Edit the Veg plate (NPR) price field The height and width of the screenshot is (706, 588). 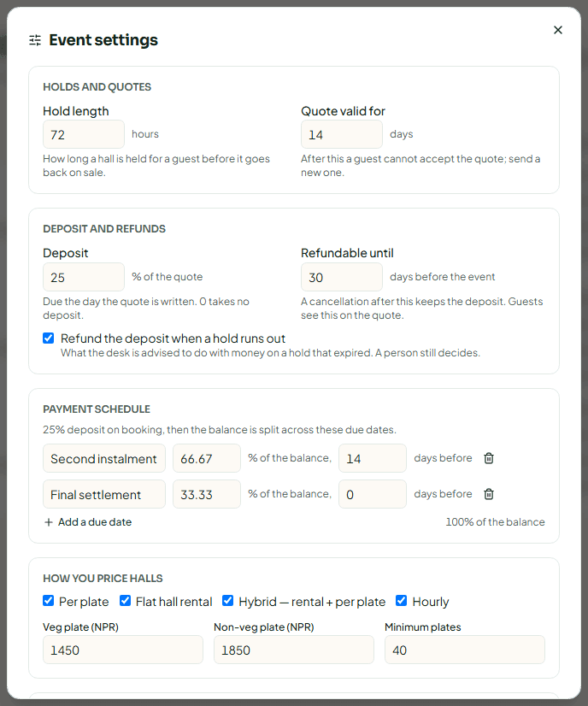123,650
